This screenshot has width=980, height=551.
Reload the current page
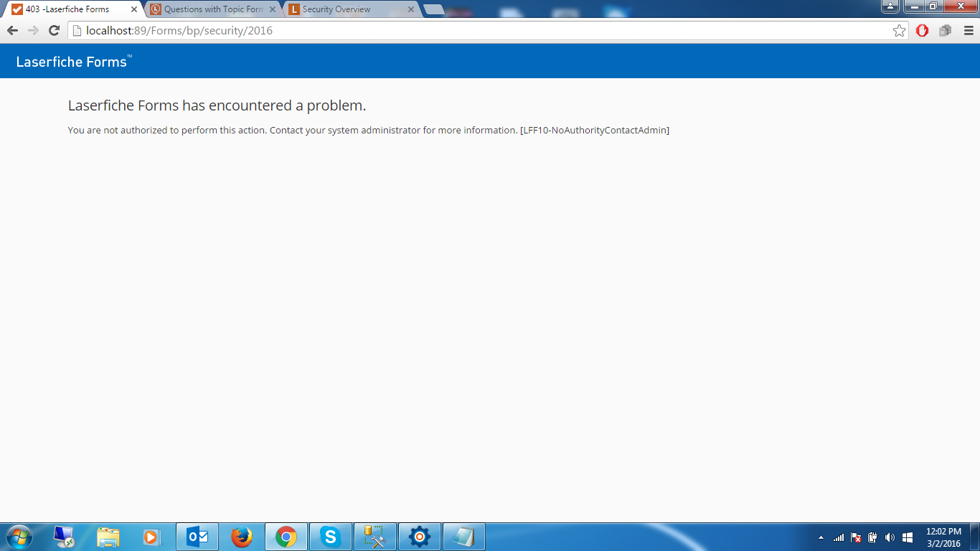54,30
